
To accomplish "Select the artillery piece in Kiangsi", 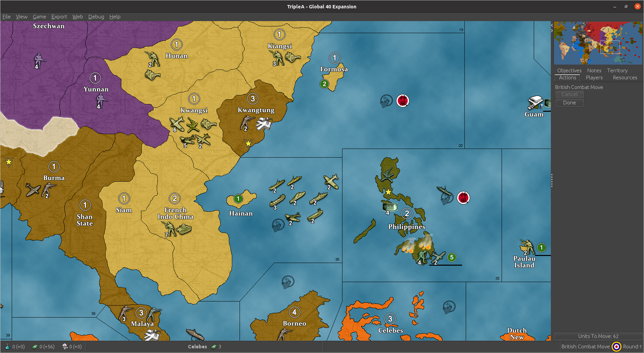I will click(293, 58).
